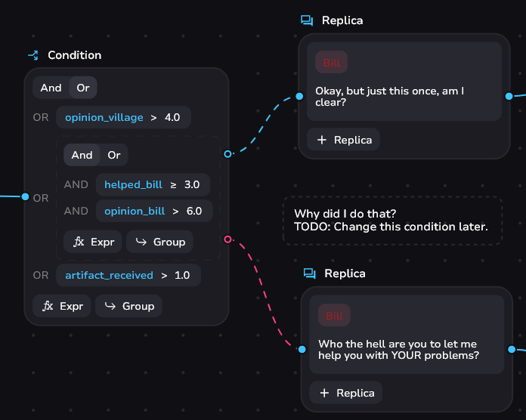Switch nested group toggle to Or

tap(114, 156)
